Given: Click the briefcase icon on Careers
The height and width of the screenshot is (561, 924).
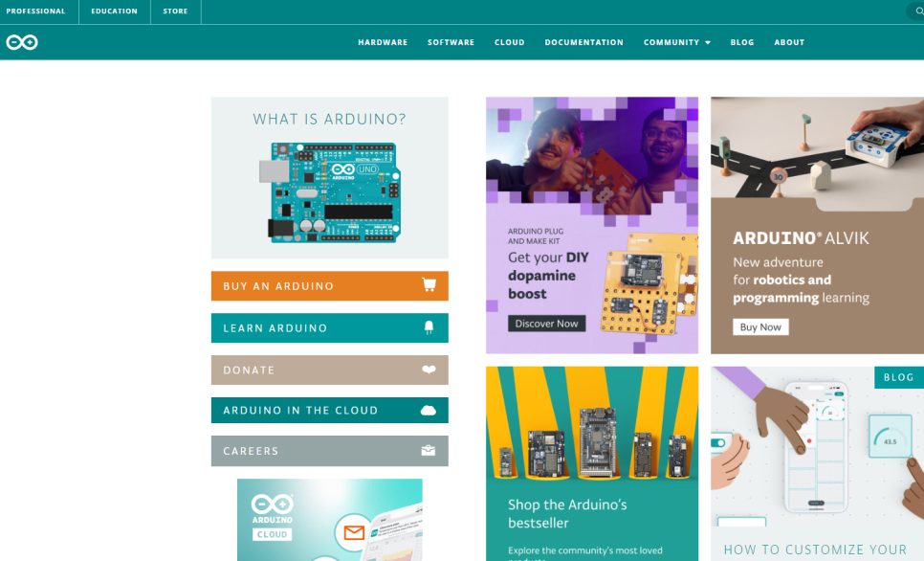Looking at the screenshot, I should 429,451.
